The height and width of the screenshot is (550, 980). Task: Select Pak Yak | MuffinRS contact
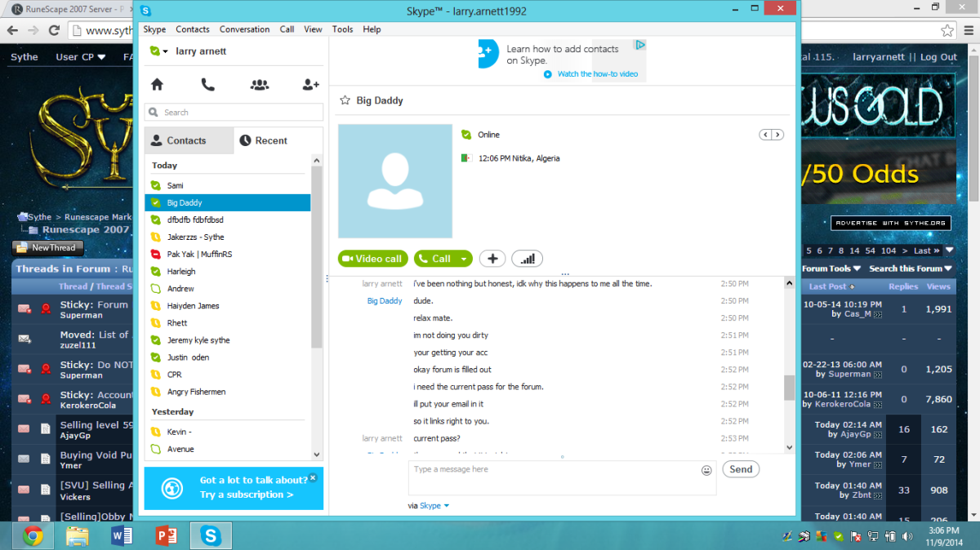coord(228,254)
